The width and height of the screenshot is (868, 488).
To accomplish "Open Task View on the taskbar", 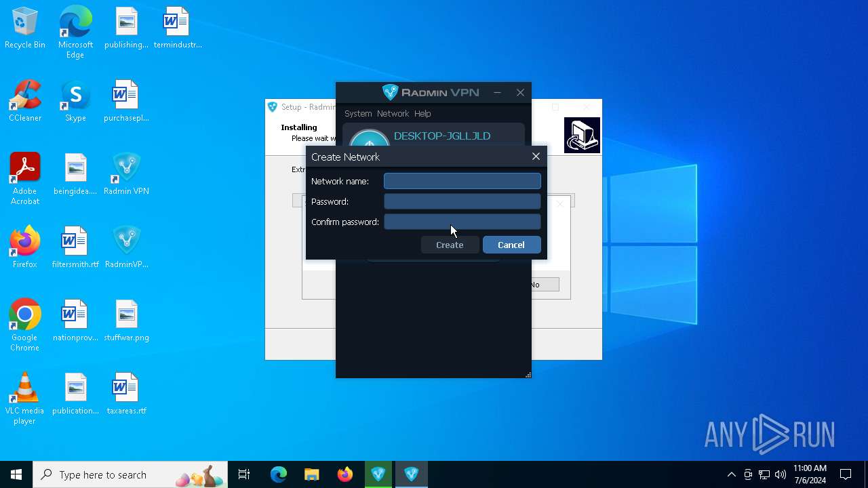I will click(244, 474).
